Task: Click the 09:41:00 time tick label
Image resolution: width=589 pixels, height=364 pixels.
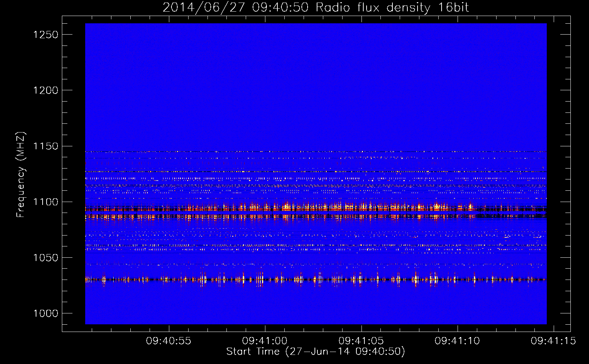Action: pos(265,341)
